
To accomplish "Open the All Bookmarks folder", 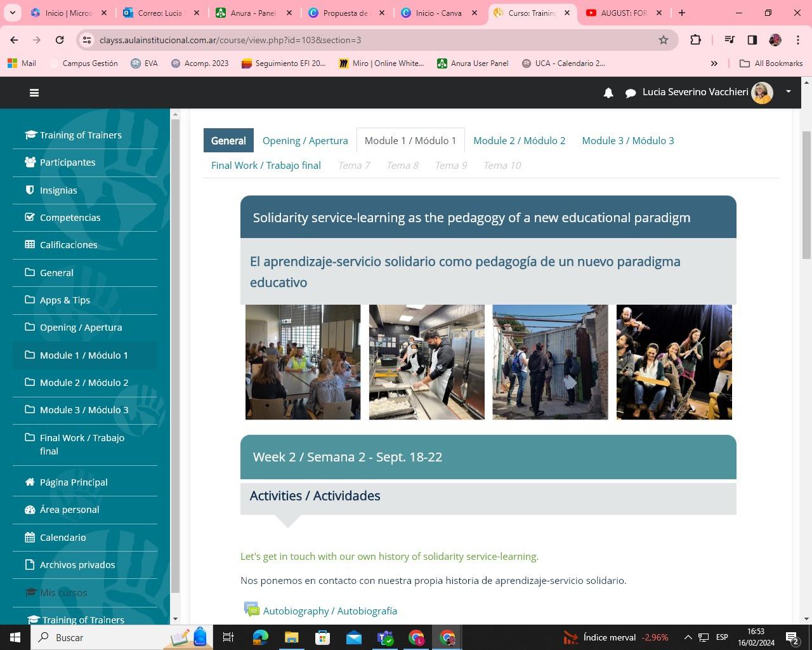I will click(771, 63).
